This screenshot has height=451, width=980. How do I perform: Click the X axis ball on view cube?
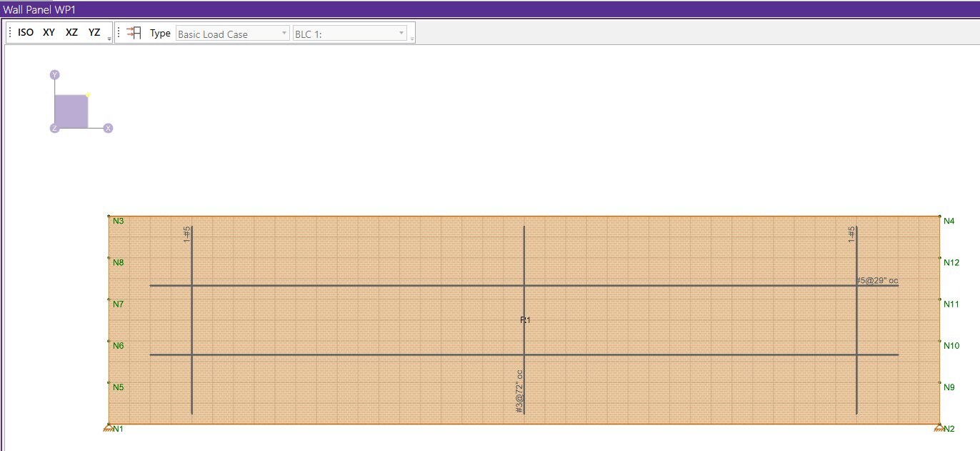108,128
